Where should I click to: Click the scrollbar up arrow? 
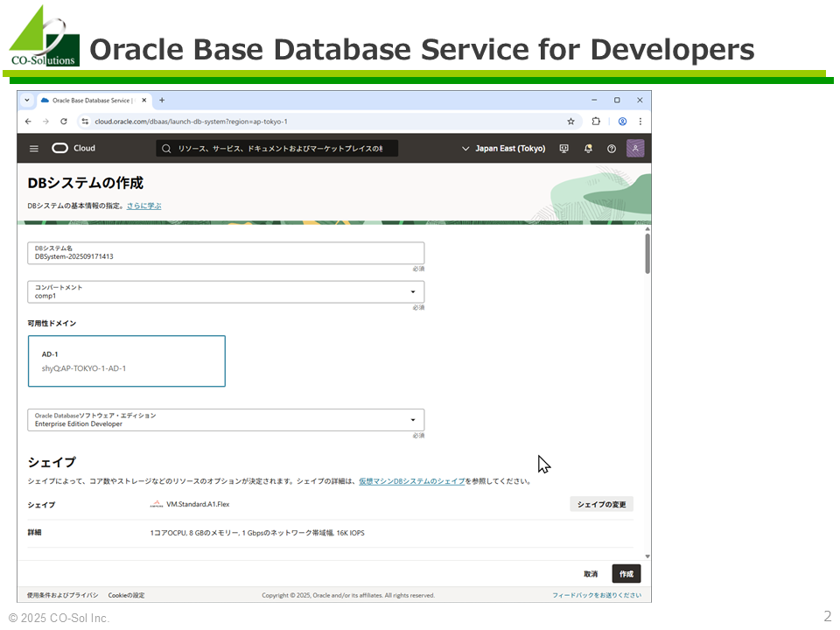tap(647, 228)
